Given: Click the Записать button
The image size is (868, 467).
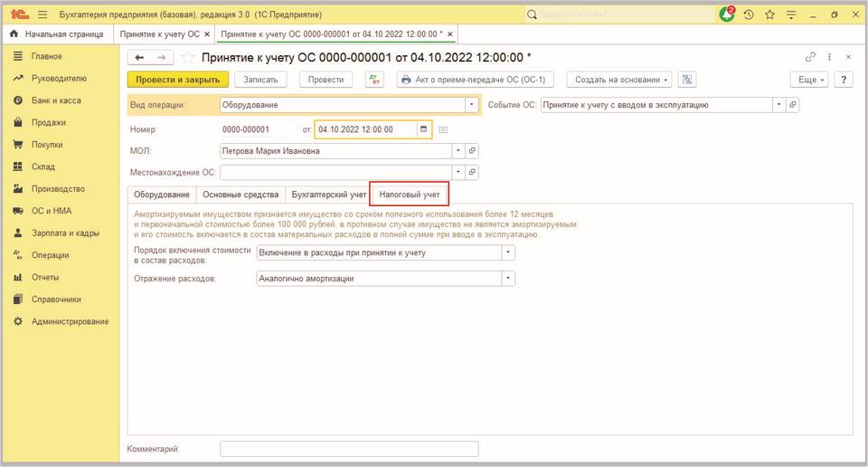Looking at the screenshot, I should pos(261,80).
